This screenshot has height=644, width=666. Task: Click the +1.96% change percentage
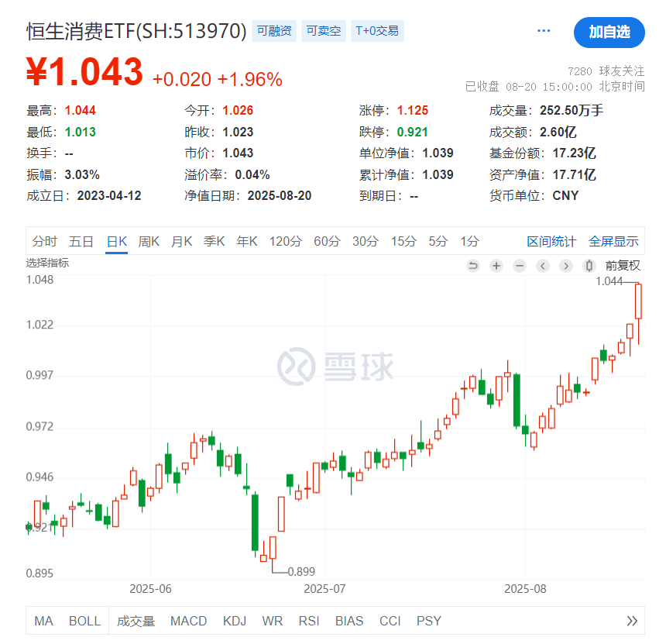249,80
